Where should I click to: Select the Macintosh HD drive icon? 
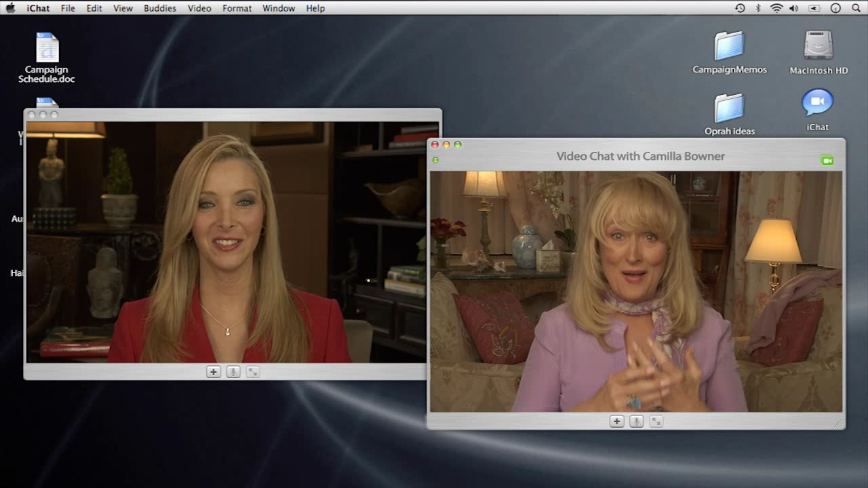[818, 52]
